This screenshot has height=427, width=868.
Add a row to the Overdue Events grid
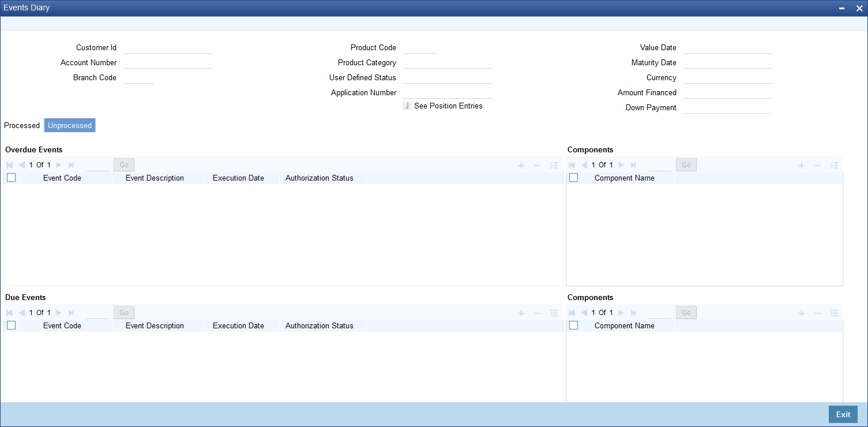521,166
